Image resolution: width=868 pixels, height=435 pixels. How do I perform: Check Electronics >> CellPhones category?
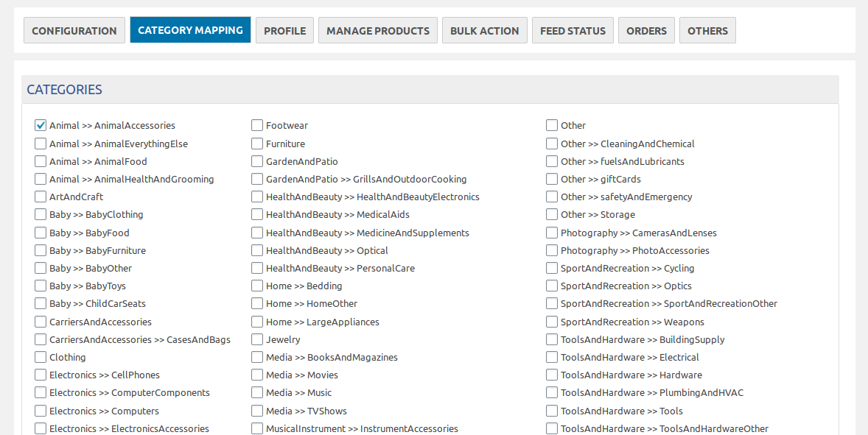[x=40, y=375]
